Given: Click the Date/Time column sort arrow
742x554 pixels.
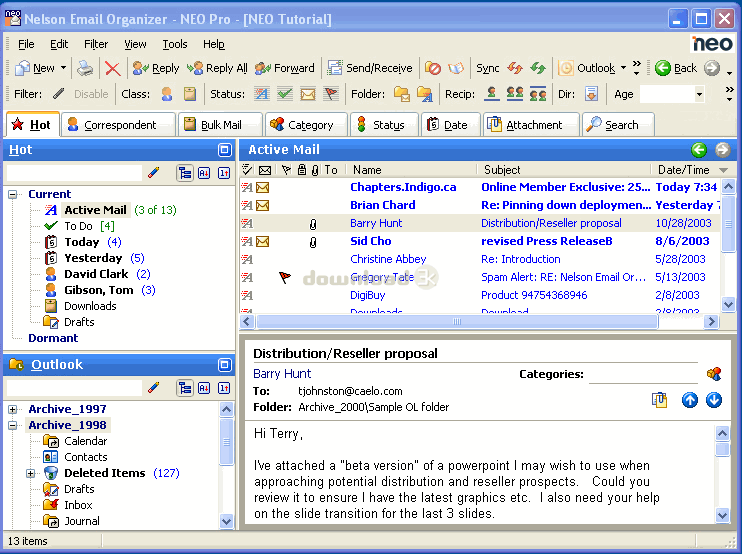Looking at the screenshot, I should tap(723, 170).
